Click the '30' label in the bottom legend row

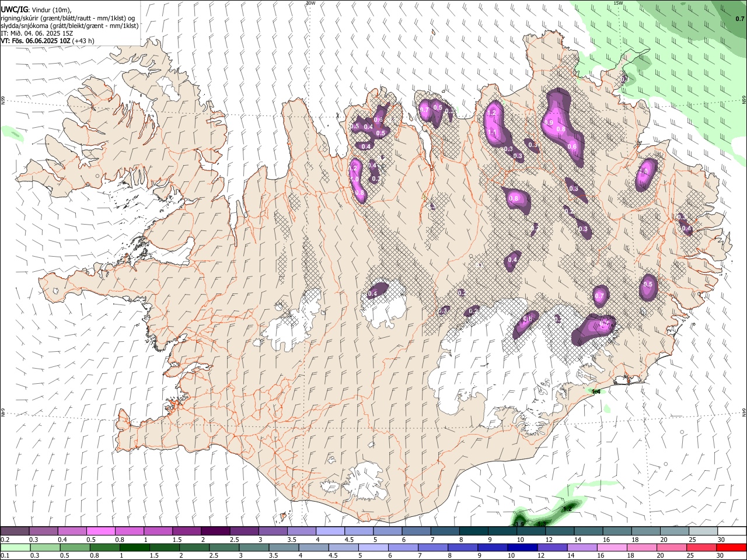coord(721,555)
